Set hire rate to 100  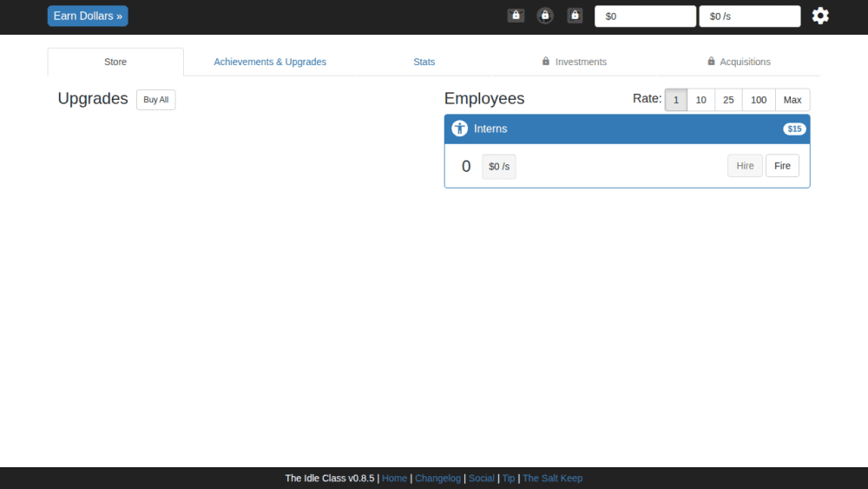(x=759, y=100)
